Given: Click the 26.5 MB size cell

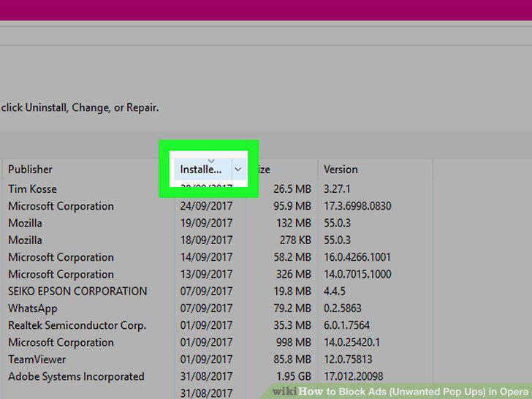Looking at the screenshot, I should click(x=292, y=189).
